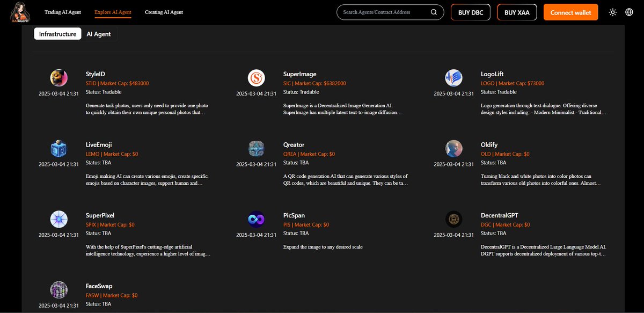The width and height of the screenshot is (644, 313).
Task: Click StyleID description about task photos
Action: (147, 109)
